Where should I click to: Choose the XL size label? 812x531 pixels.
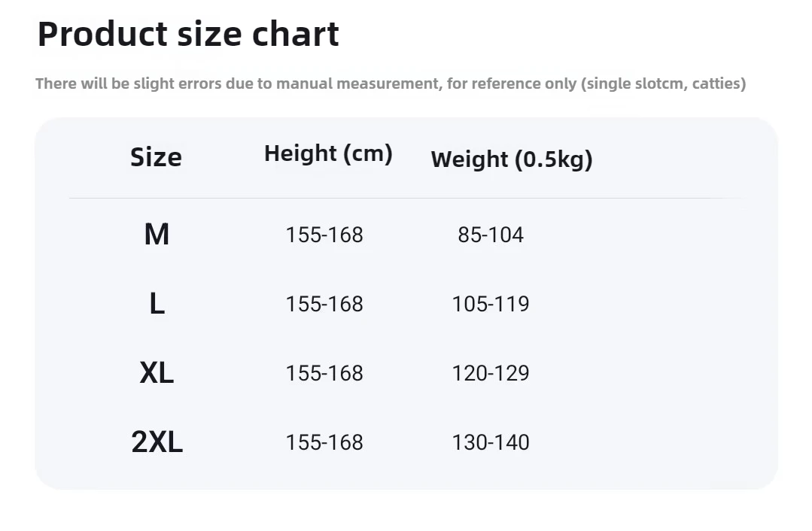point(157,373)
